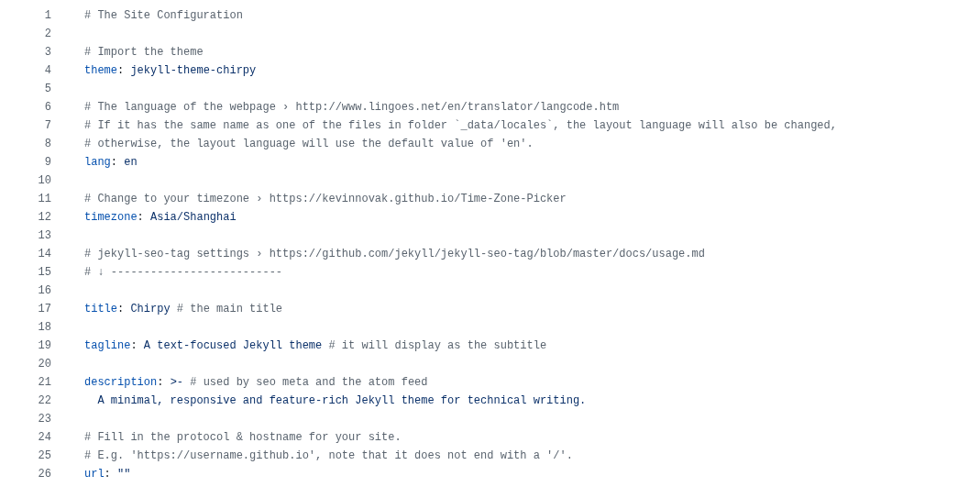Screen dimensions: 980x487
Task: Click the 'tagline' key
Action: click(107, 346)
